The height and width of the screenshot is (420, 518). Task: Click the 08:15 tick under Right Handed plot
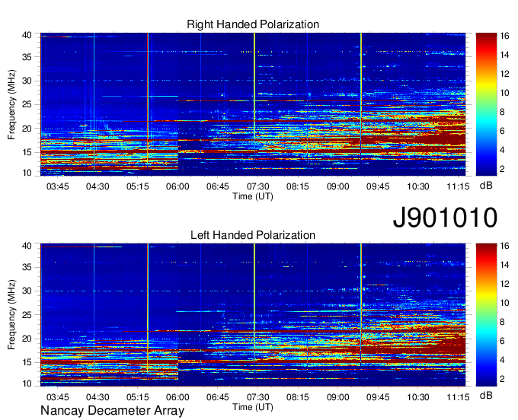coord(298,186)
